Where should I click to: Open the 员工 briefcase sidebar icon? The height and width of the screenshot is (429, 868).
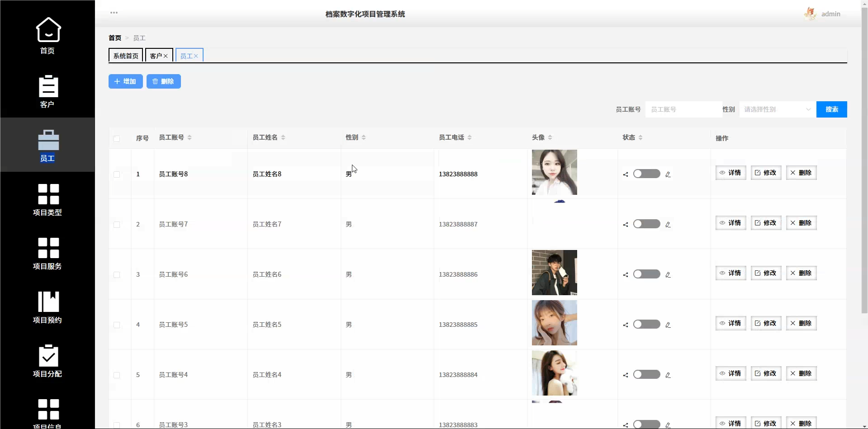point(48,140)
